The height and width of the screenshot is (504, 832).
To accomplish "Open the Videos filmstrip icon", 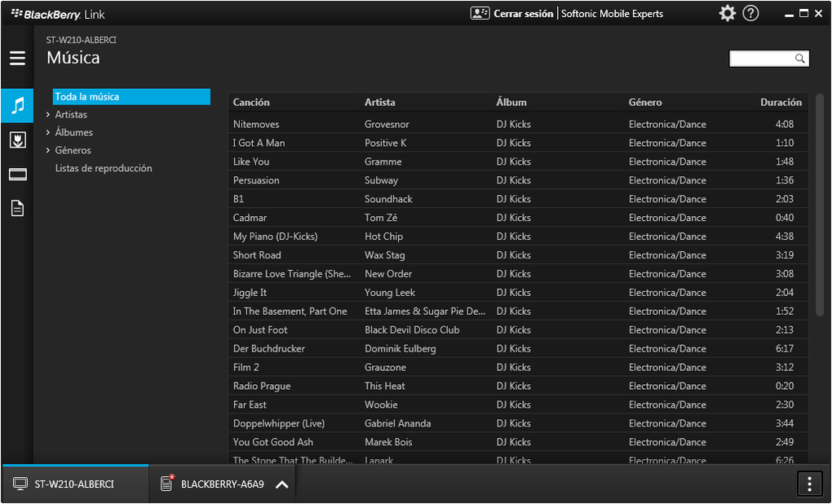I will click(17, 175).
